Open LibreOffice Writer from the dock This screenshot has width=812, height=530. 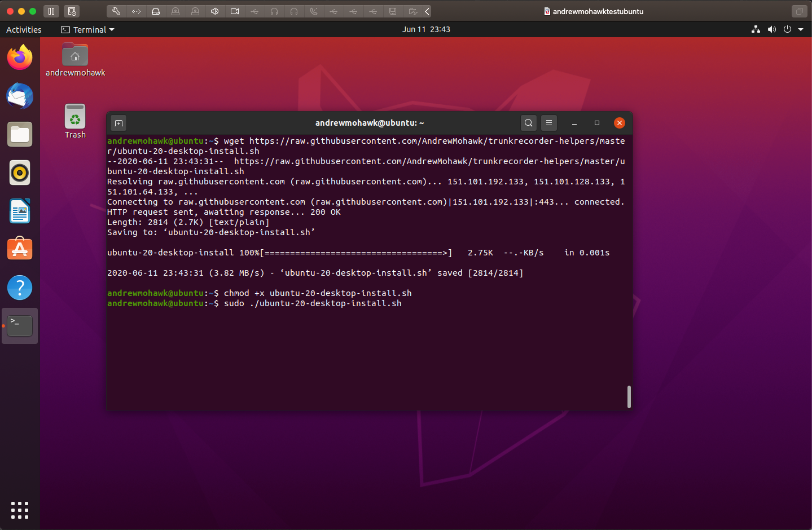tap(20, 211)
